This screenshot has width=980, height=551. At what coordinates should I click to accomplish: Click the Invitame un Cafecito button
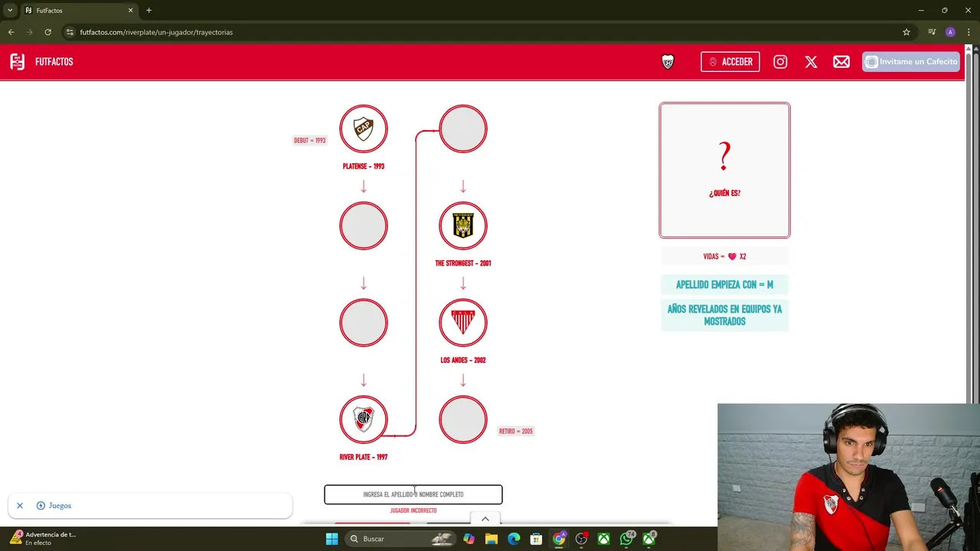coord(911,62)
